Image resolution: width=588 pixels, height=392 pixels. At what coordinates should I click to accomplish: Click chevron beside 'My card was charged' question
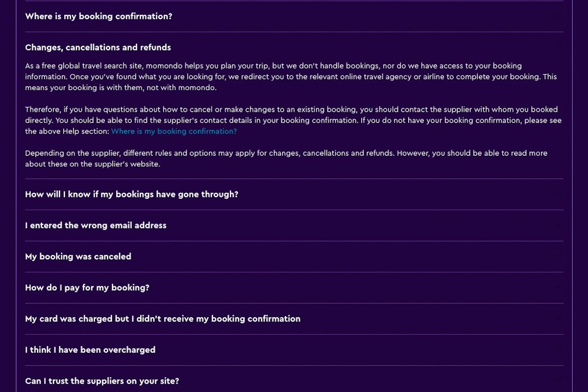click(x=558, y=318)
